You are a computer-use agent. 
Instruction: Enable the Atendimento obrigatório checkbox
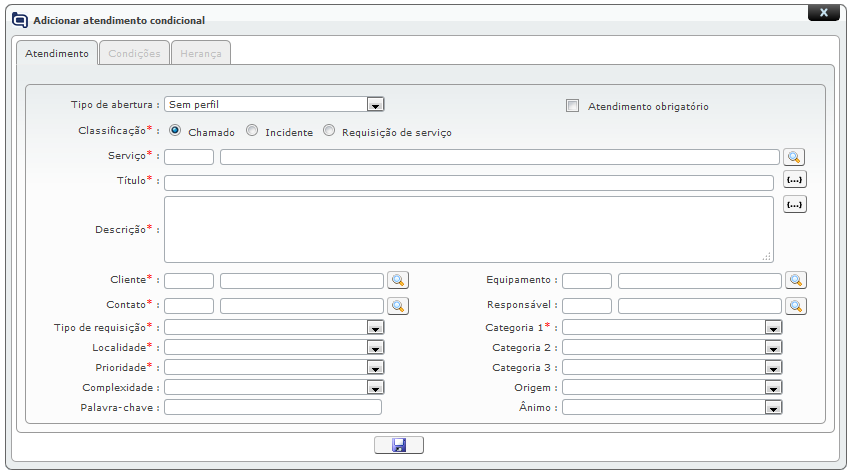[x=573, y=106]
